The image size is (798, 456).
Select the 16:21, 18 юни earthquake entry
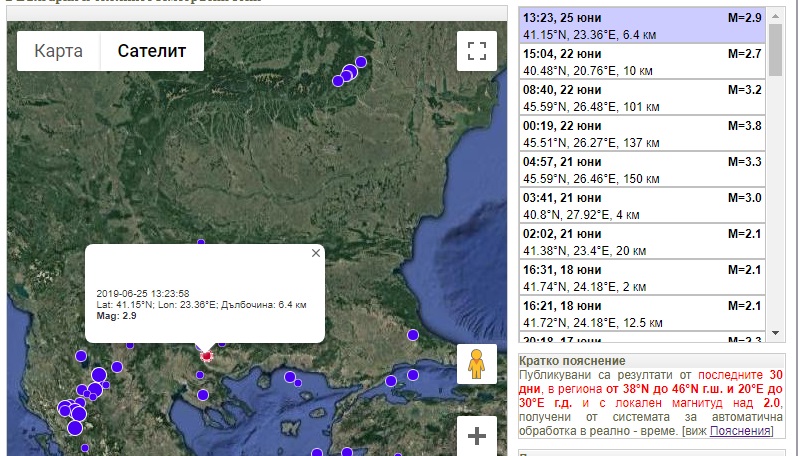pos(642,314)
